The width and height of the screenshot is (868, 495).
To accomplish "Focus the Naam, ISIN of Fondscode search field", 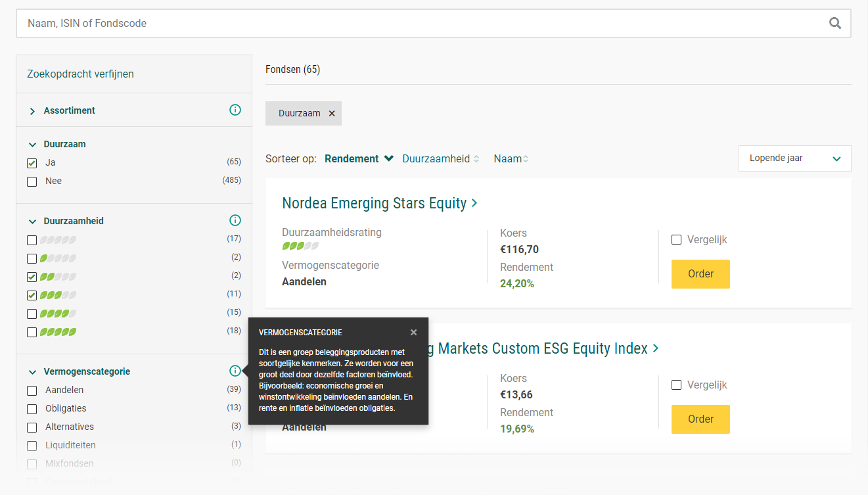I will [x=433, y=23].
